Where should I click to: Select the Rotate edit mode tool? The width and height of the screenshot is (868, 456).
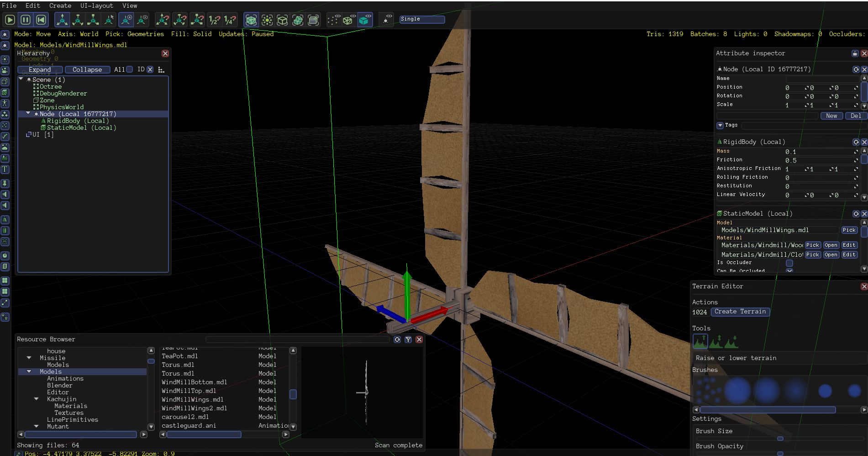(78, 20)
